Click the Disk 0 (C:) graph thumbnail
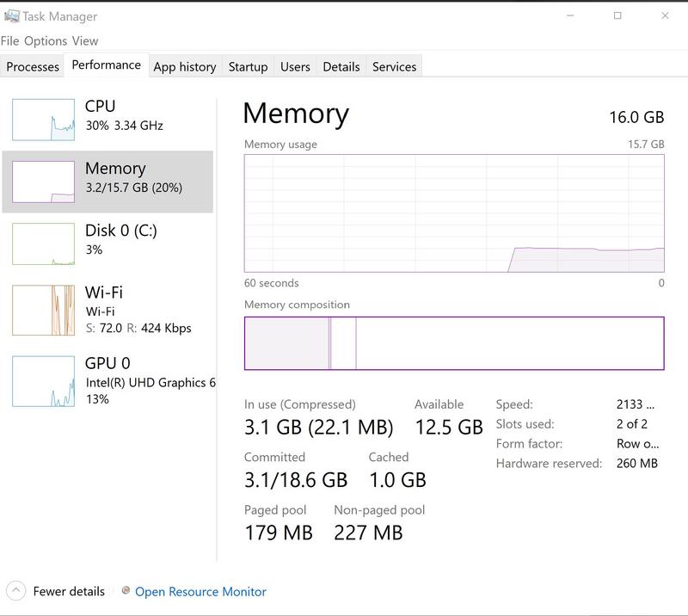The image size is (688, 616). click(43, 243)
